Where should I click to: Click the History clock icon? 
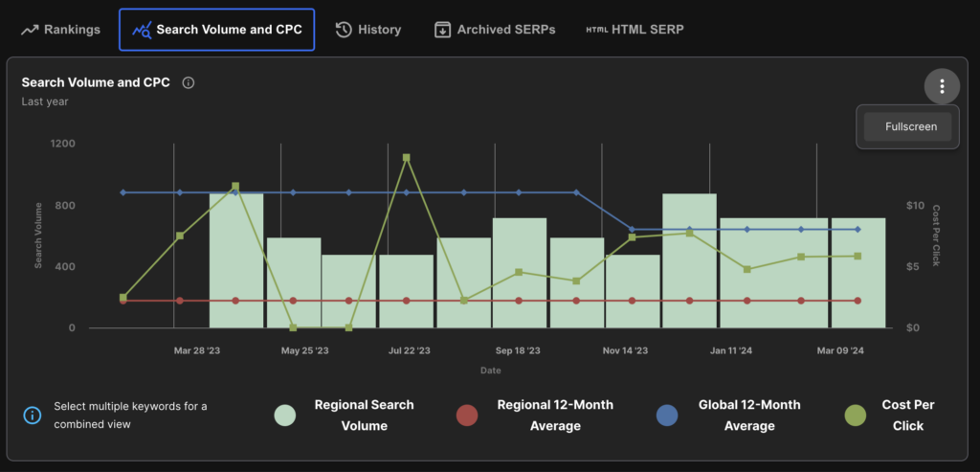point(344,30)
